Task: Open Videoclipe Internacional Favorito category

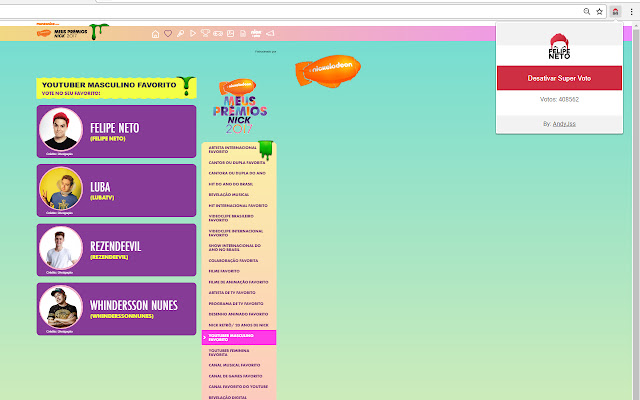Action: coord(236,233)
